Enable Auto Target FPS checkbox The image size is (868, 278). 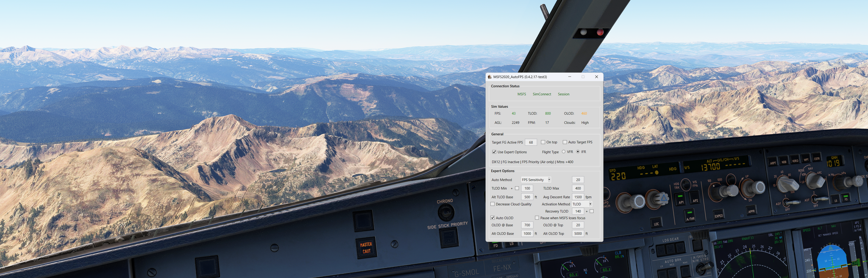[x=565, y=142]
